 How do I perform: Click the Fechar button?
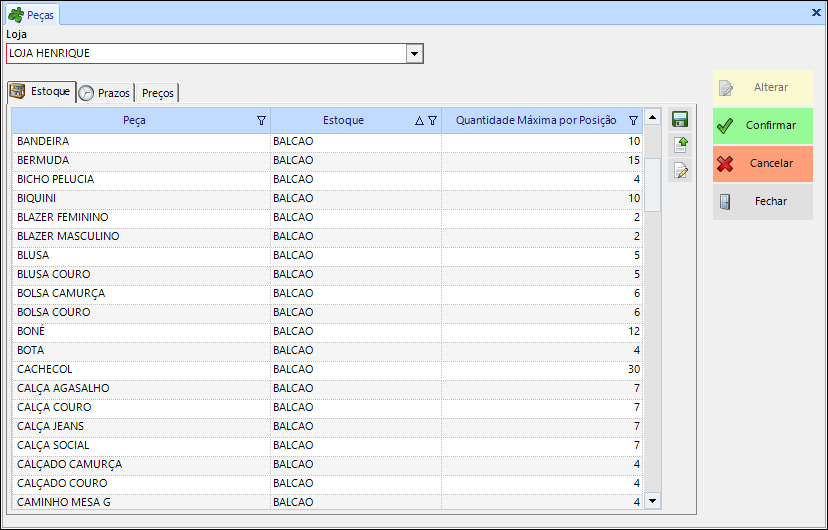pyautogui.click(x=763, y=202)
